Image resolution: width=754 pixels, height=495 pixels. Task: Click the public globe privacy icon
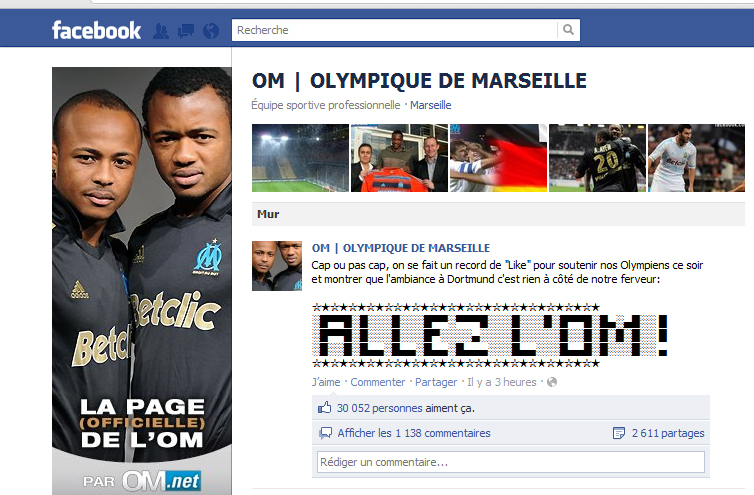coord(552,382)
